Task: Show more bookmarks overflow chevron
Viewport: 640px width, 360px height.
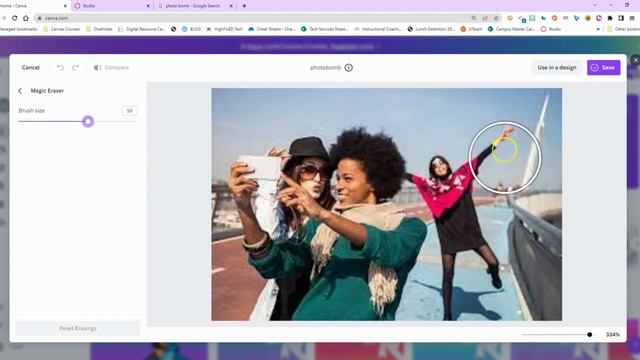Action: tap(598, 29)
